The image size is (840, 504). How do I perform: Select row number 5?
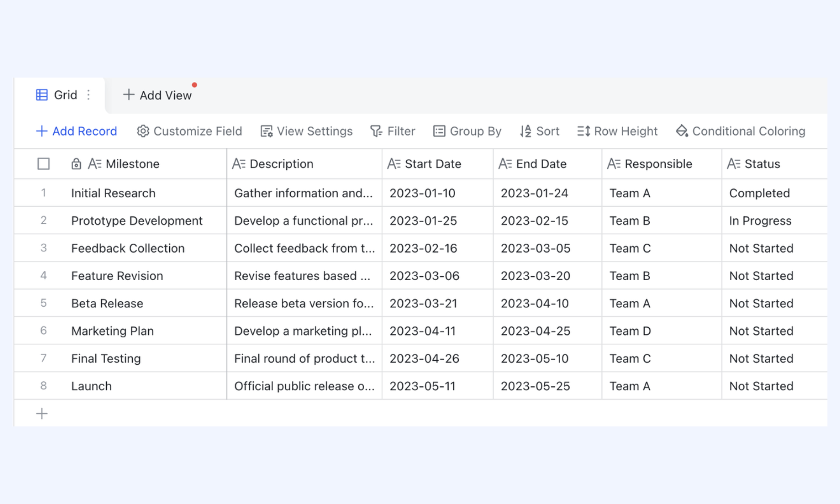click(x=43, y=303)
